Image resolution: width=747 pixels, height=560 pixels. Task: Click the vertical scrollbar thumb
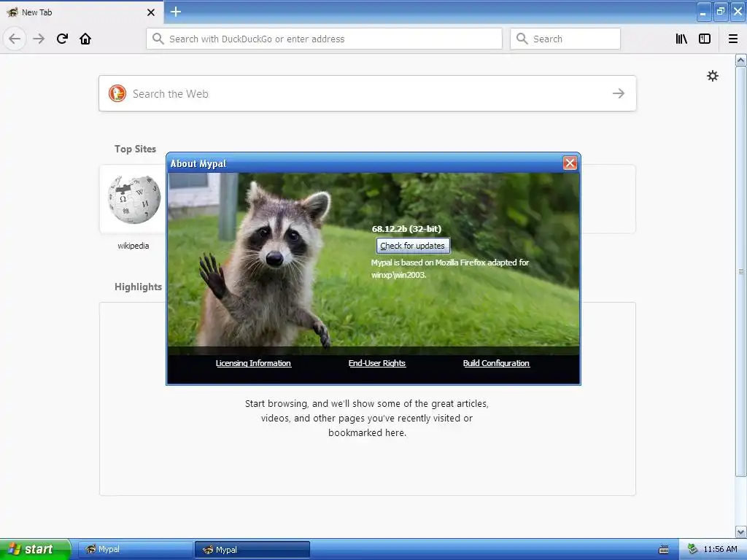pyautogui.click(x=740, y=271)
